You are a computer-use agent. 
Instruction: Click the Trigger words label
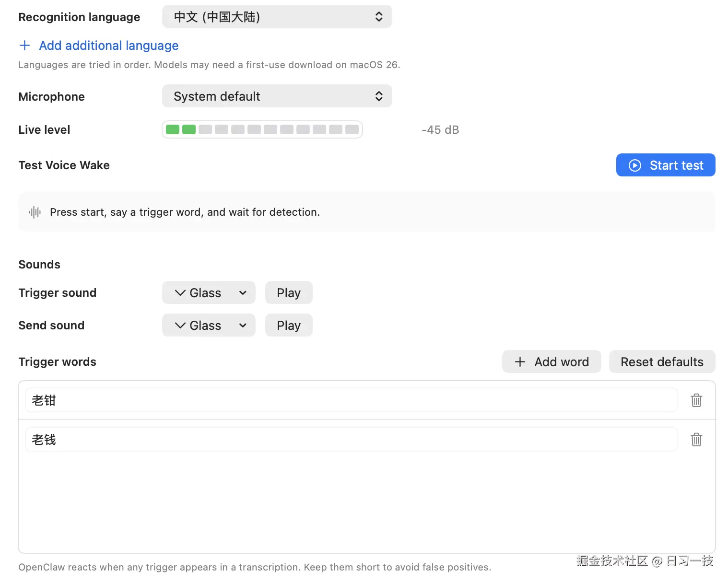click(57, 362)
